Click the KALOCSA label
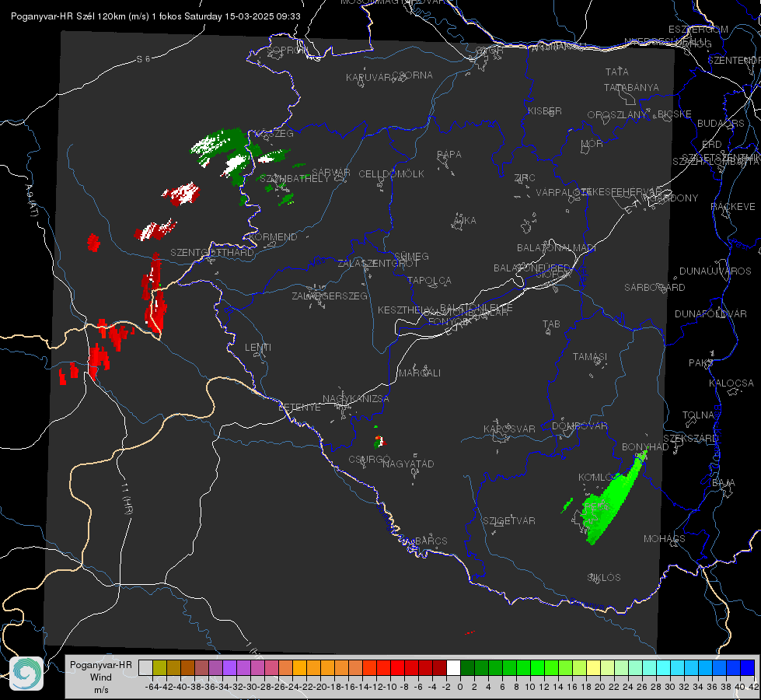Image resolution: width=761 pixels, height=700 pixels. (731, 383)
